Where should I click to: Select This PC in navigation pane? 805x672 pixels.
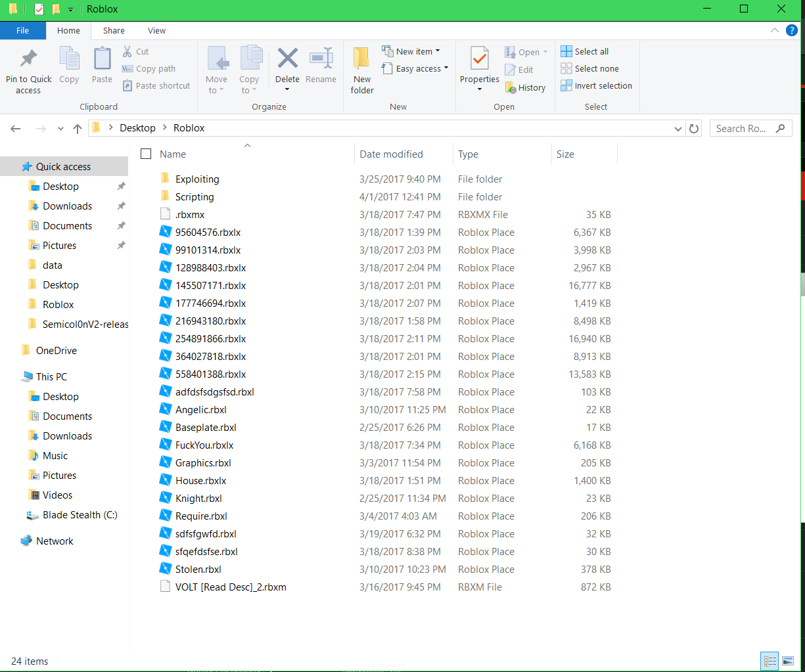pos(51,377)
